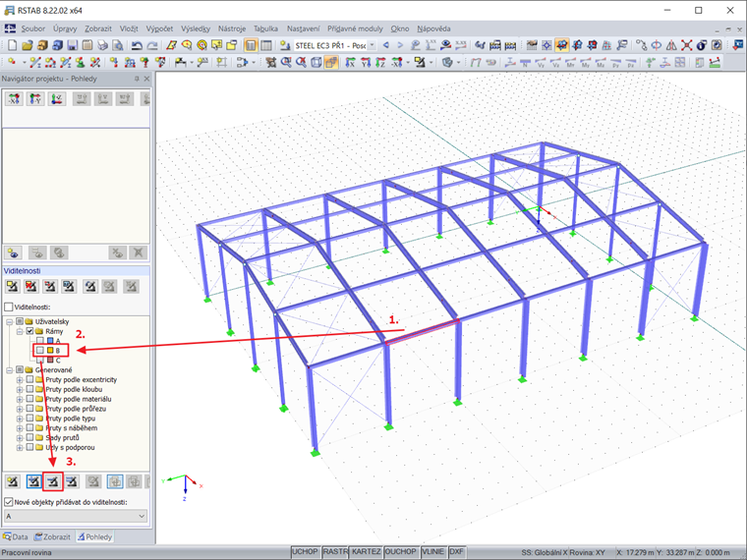Show normal force N results
This screenshot has height=560, width=747.
point(525,62)
